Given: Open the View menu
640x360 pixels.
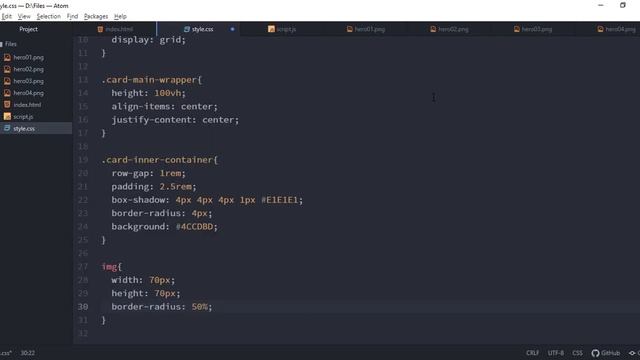Looking at the screenshot, I should coord(24,16).
